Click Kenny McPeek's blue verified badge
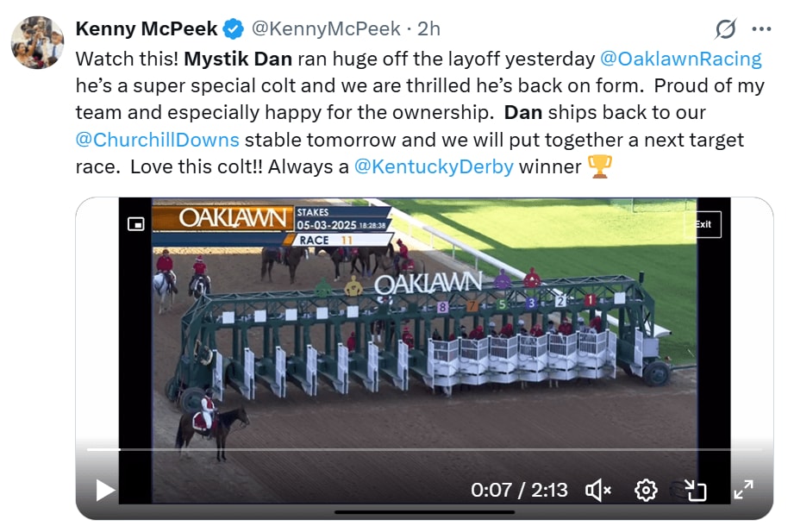794x532 pixels. (233, 29)
